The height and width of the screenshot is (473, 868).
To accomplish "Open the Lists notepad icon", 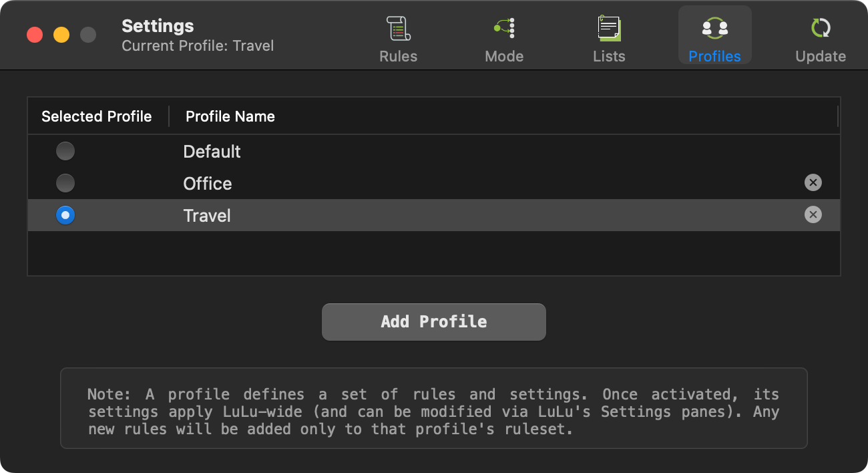I will tap(609, 28).
